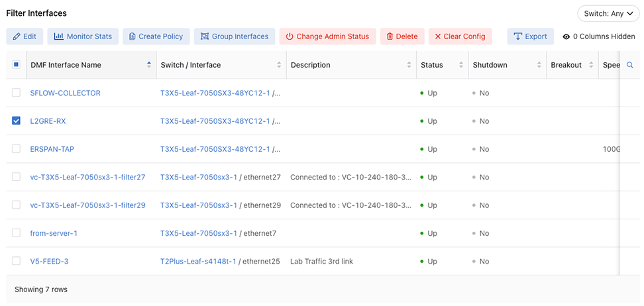This screenshot has height=306, width=644.
Task: Sort by DMF Interface Name column arrows
Action: (x=148, y=65)
